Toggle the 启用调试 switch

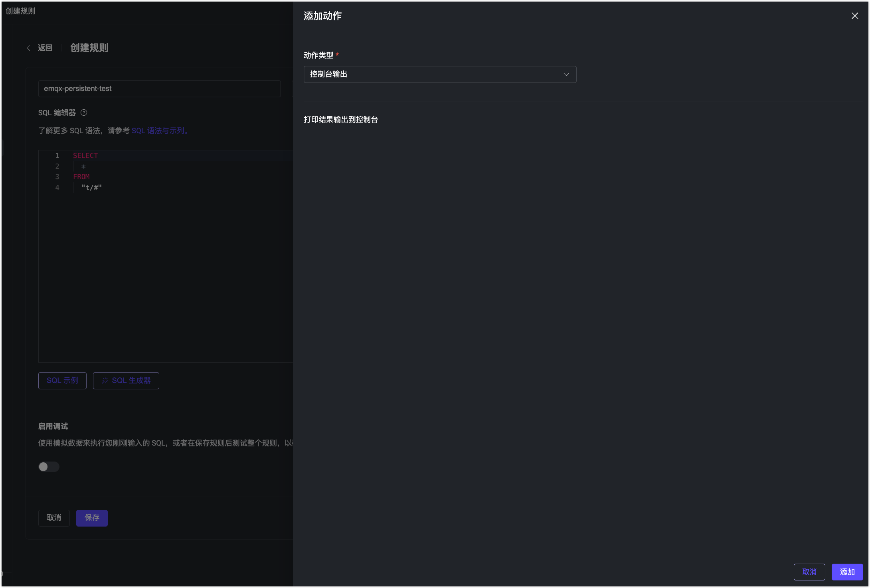click(x=49, y=467)
